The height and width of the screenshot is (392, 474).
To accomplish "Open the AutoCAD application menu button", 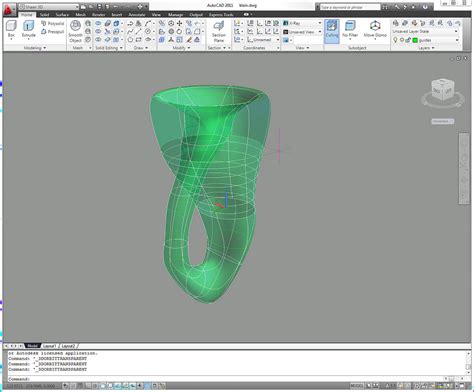I will tap(9, 9).
